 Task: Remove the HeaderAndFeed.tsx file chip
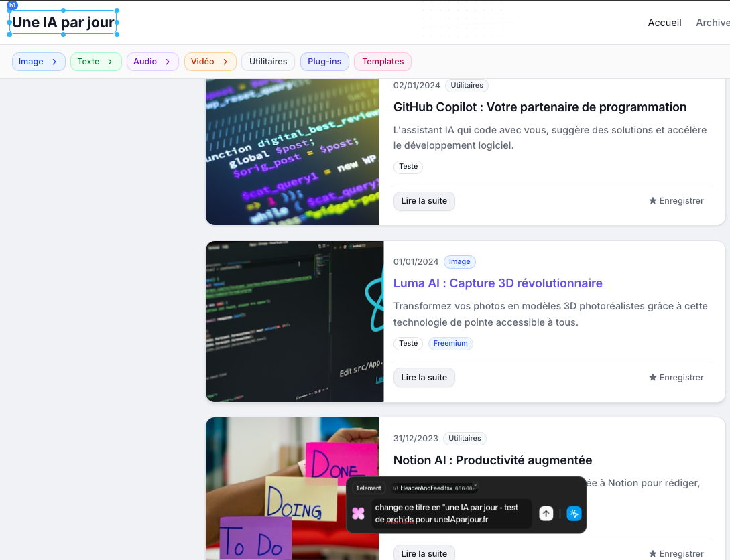(x=475, y=484)
